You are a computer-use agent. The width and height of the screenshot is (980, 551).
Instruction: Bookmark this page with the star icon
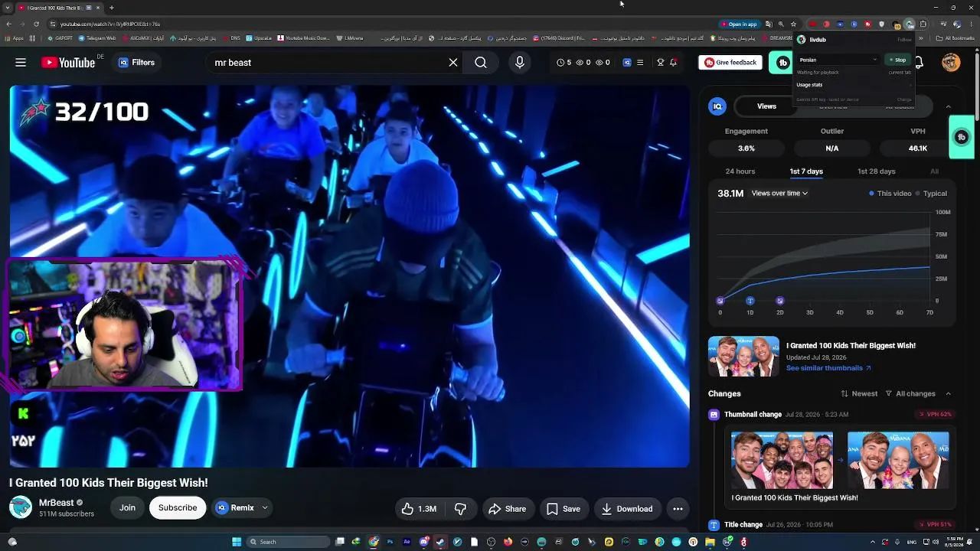[x=793, y=24]
